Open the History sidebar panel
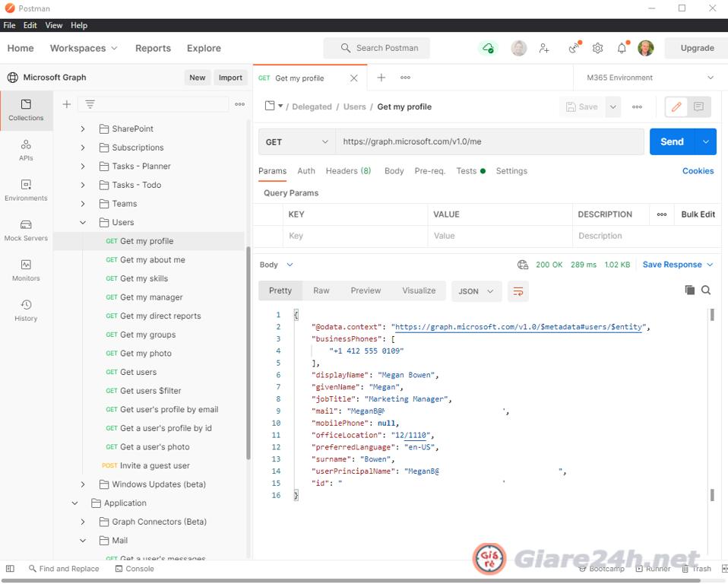This screenshot has height=584, width=728. pos(26,310)
